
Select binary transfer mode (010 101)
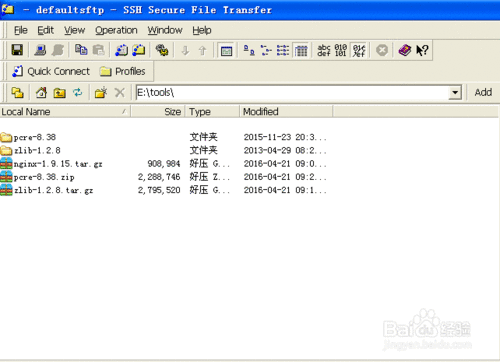(341, 50)
